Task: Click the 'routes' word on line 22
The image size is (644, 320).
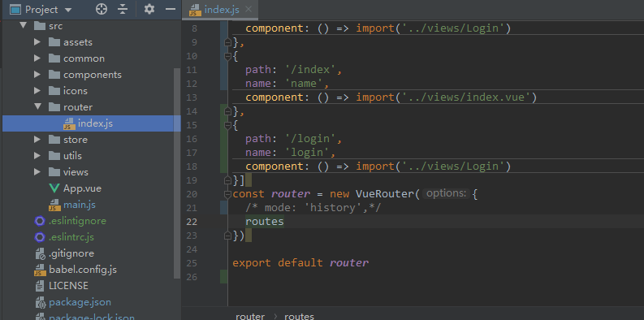Action: pos(265,222)
